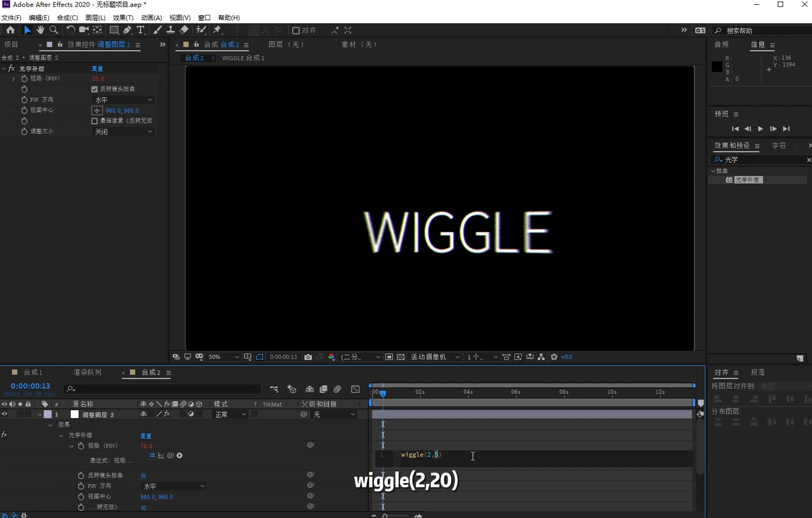Viewport: 812px width, 518px height.
Task: Open the 50% magnification dropdown
Action: pos(223,357)
